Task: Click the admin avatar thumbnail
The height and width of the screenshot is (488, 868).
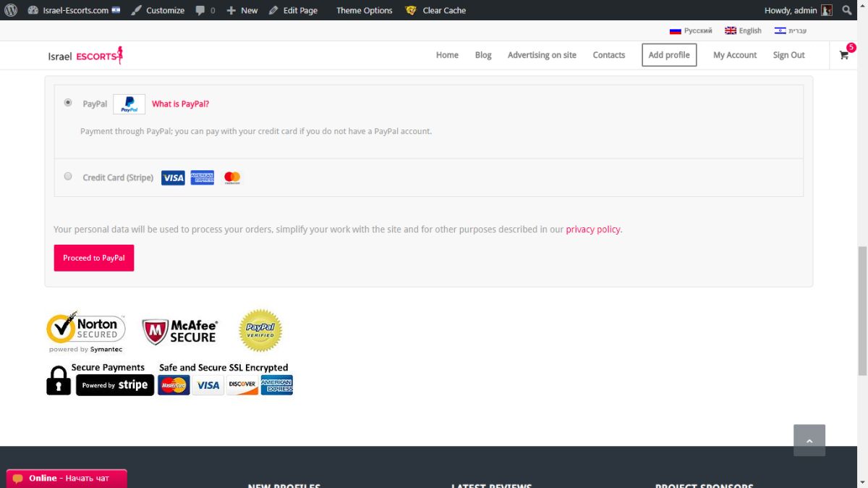Action: point(827,10)
